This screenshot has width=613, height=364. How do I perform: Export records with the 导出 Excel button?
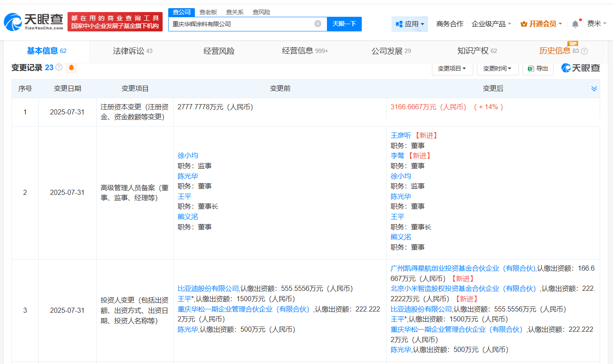(538, 68)
